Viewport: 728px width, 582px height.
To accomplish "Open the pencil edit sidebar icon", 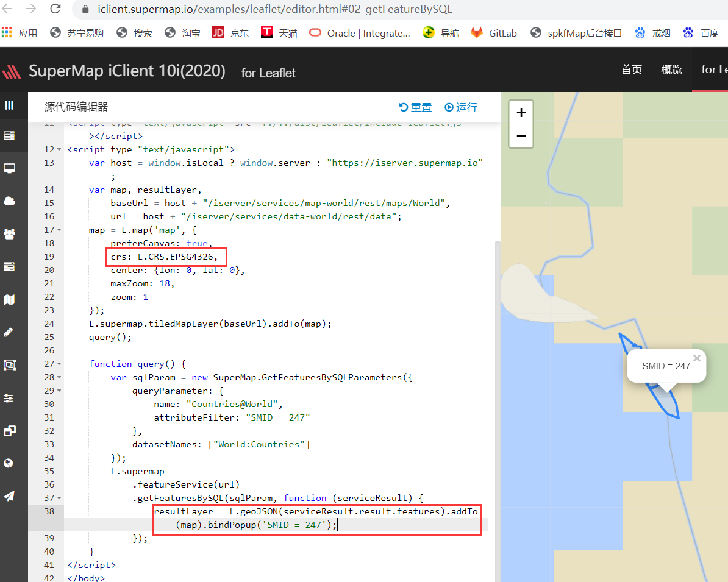I will pos(9,332).
